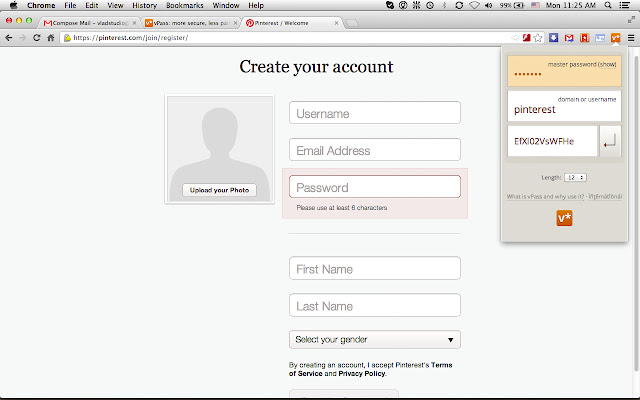
Task: Open the Chrome menu in menu bar
Action: click(x=41, y=5)
